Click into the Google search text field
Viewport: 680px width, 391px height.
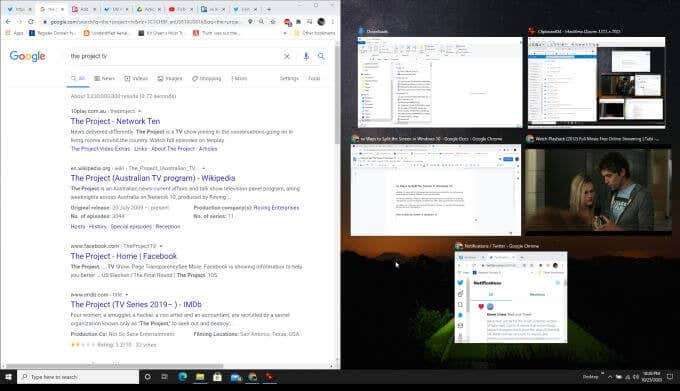tap(173, 56)
